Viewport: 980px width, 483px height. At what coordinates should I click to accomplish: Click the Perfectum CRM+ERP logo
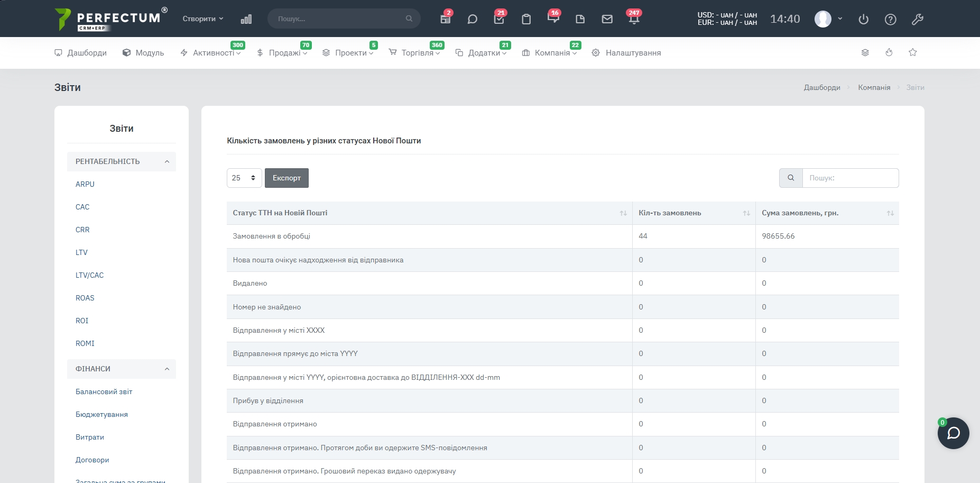point(111,19)
